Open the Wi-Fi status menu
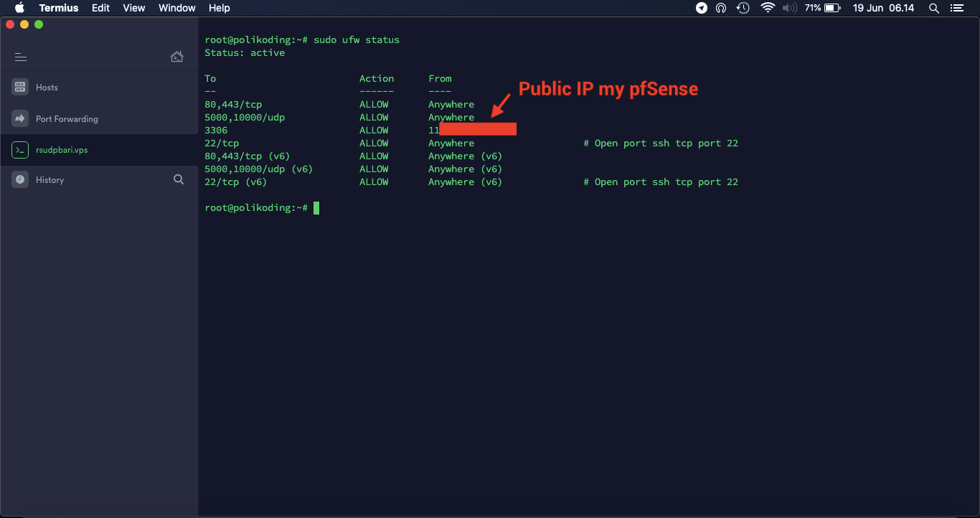The height and width of the screenshot is (518, 980). coord(768,8)
